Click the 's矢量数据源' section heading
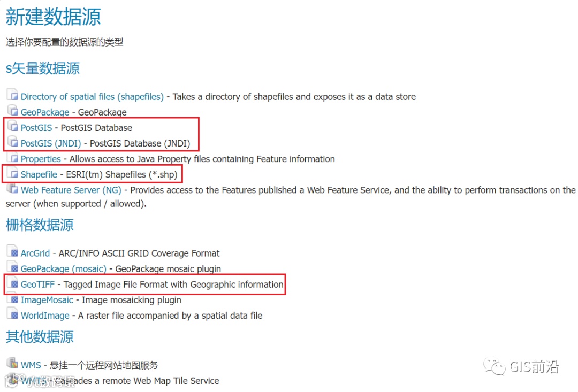This screenshot has width=578, height=392. 42,68
